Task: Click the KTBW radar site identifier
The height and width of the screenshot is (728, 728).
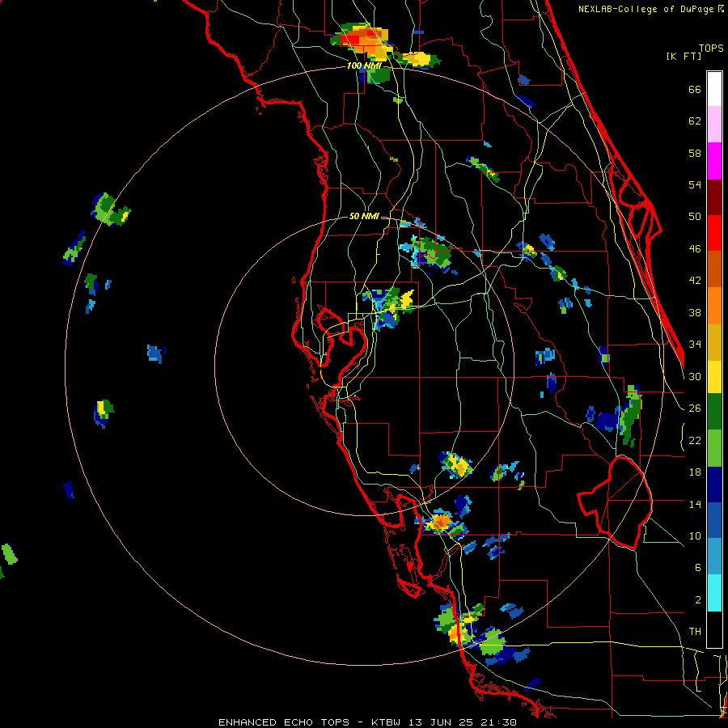Action: 386,722
